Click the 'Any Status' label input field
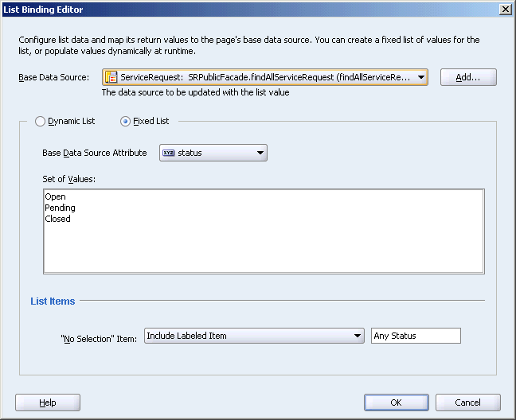Viewport: 516px width, 420px height. 416,336
